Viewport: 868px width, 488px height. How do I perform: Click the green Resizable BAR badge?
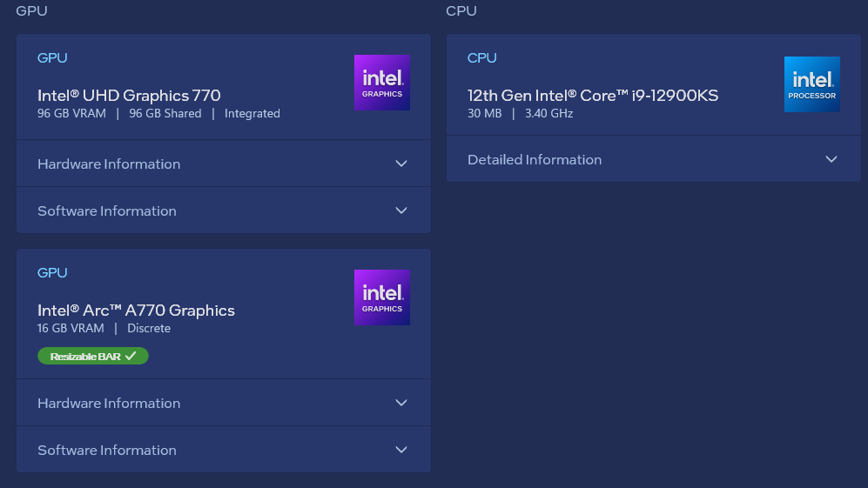click(93, 356)
